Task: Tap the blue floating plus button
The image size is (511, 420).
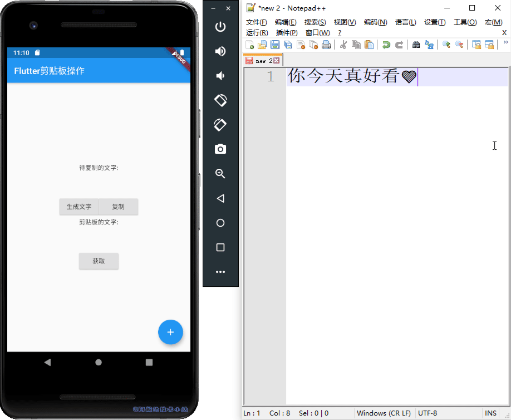Action: coord(170,332)
